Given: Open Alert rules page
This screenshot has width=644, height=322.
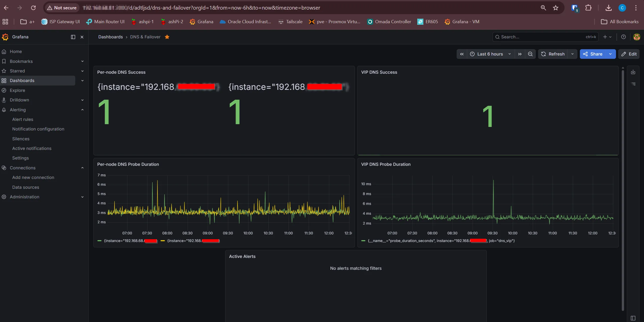Looking at the screenshot, I should (x=23, y=119).
